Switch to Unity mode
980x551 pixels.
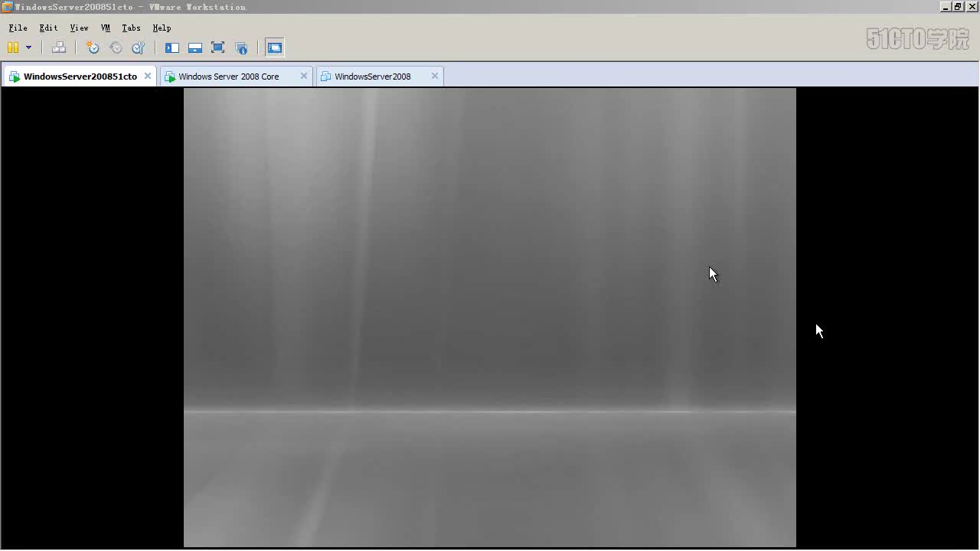(x=241, y=47)
